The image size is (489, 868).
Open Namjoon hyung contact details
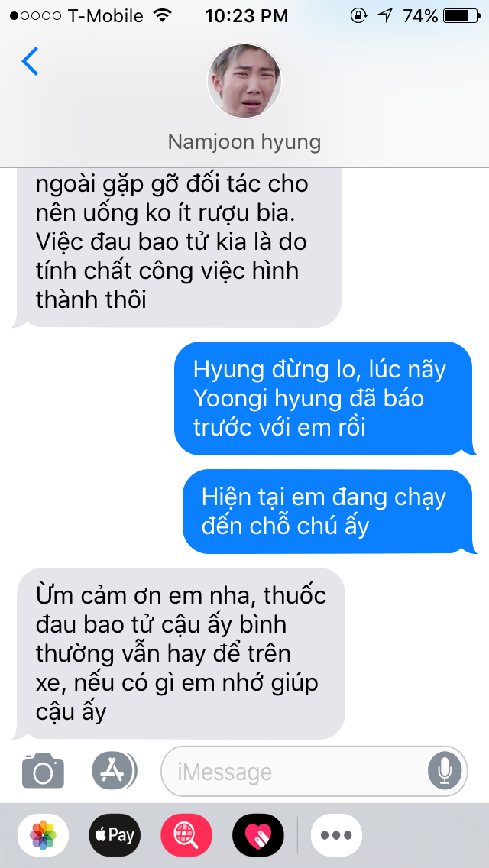(244, 142)
